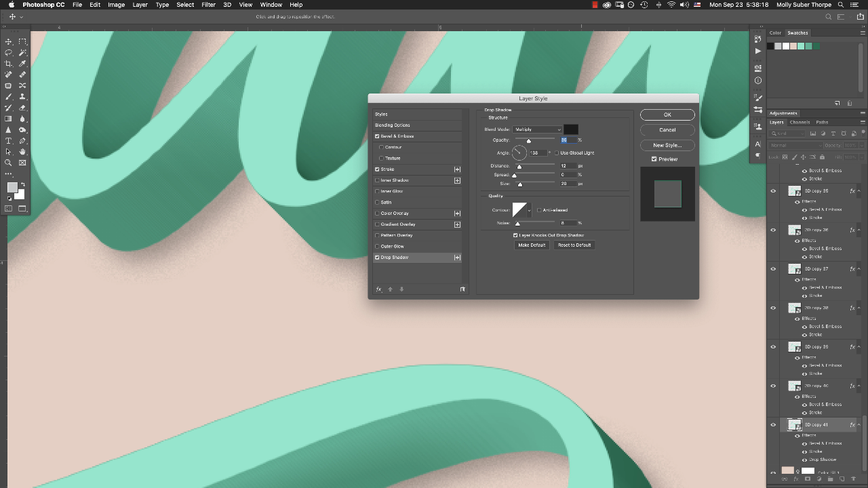Activate the Horizontal Type tool
Image resolution: width=868 pixels, height=488 pixels.
point(9,141)
